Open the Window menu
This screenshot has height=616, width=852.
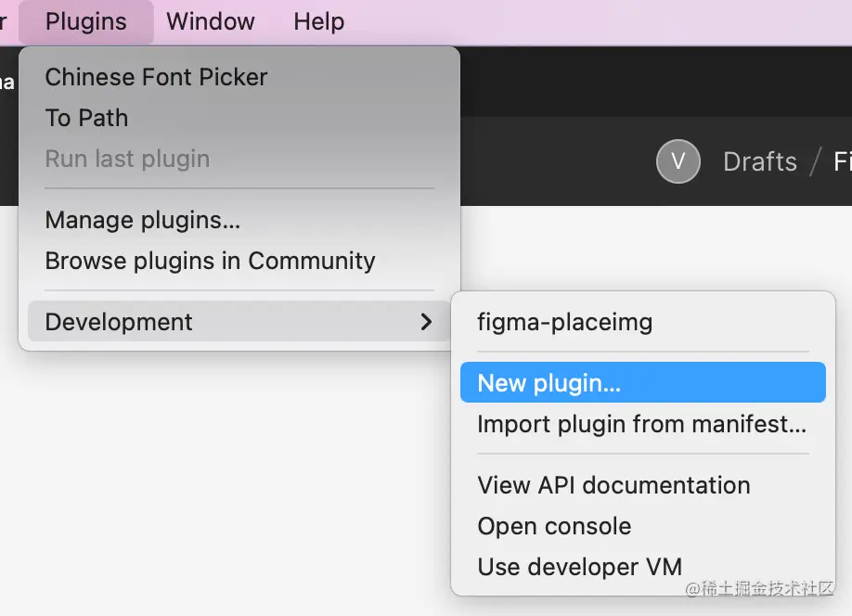pos(211,21)
